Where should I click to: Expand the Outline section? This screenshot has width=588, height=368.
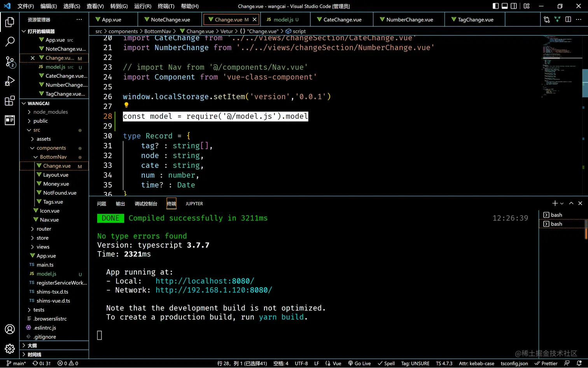54,345
